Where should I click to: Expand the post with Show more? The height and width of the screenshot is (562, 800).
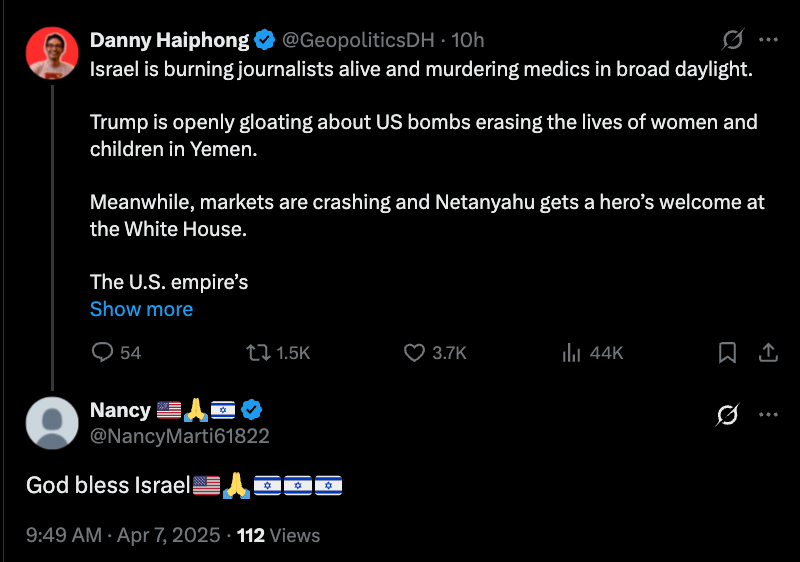(x=141, y=309)
